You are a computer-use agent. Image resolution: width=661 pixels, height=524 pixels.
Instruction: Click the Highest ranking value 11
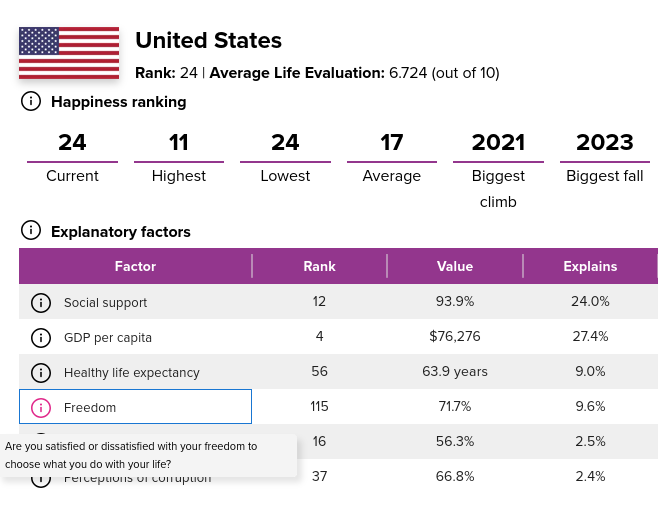[179, 143]
